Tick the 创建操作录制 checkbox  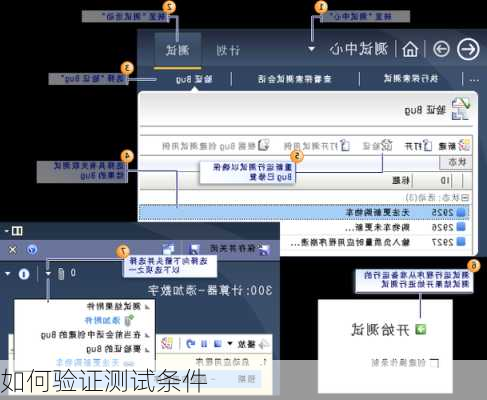coord(434,363)
